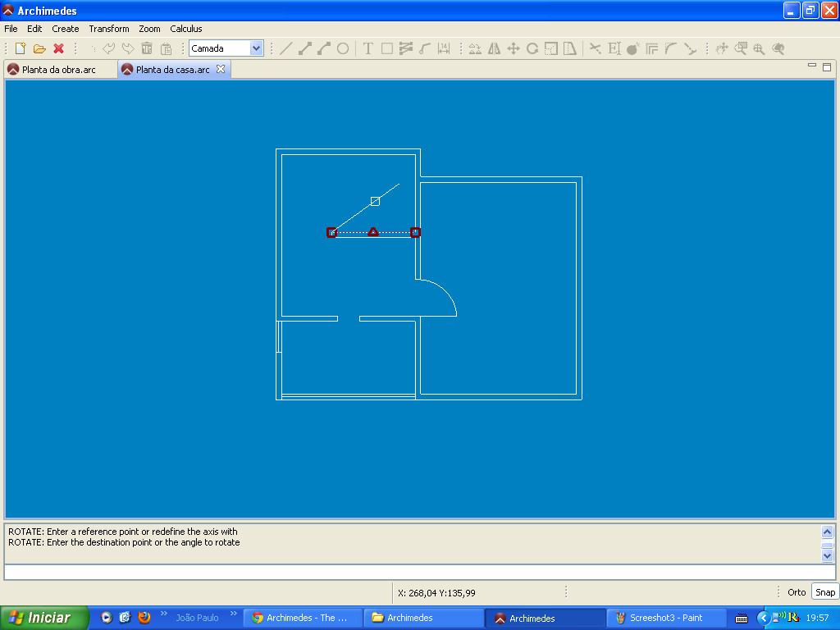840x630 pixels.
Task: Select the line segment tool
Action: pyautogui.click(x=305, y=48)
